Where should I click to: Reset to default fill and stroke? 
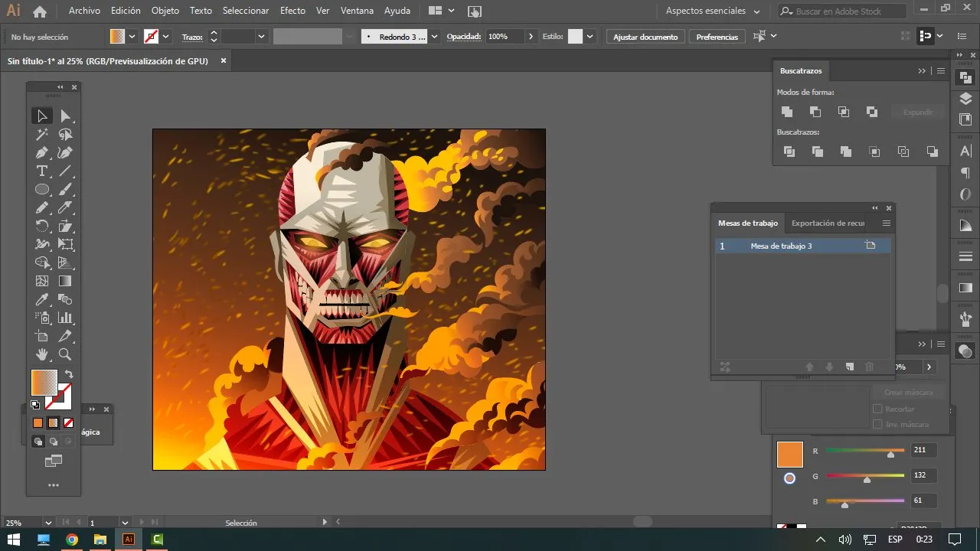[35, 405]
